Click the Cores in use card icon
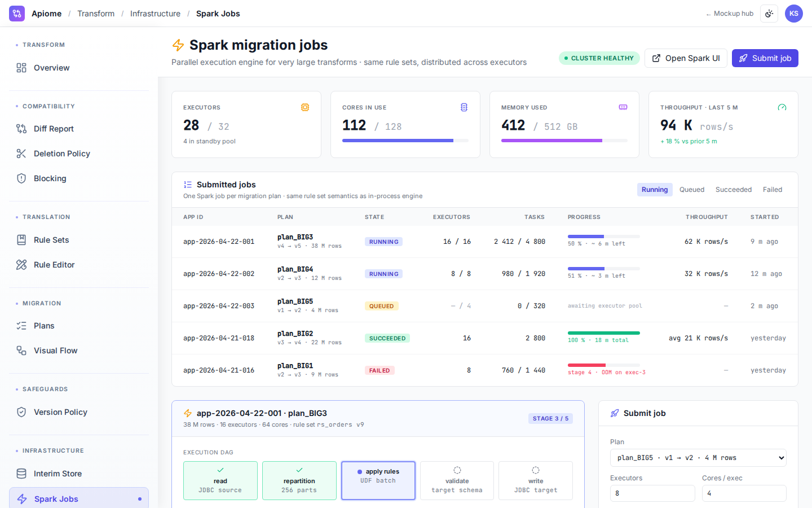The image size is (812, 508). (x=464, y=107)
